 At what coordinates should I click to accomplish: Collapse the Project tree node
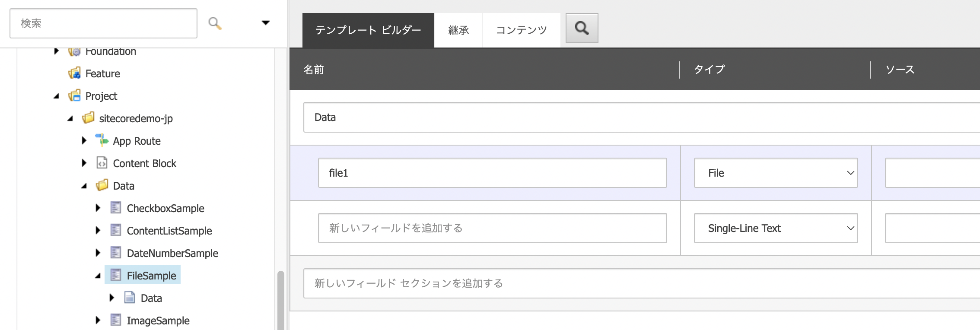56,96
